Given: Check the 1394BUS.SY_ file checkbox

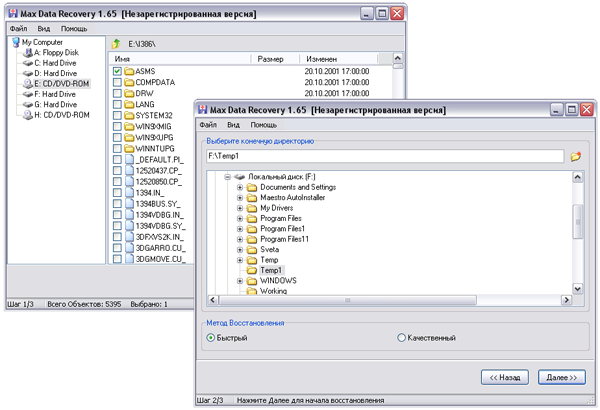Looking at the screenshot, I should (117, 204).
